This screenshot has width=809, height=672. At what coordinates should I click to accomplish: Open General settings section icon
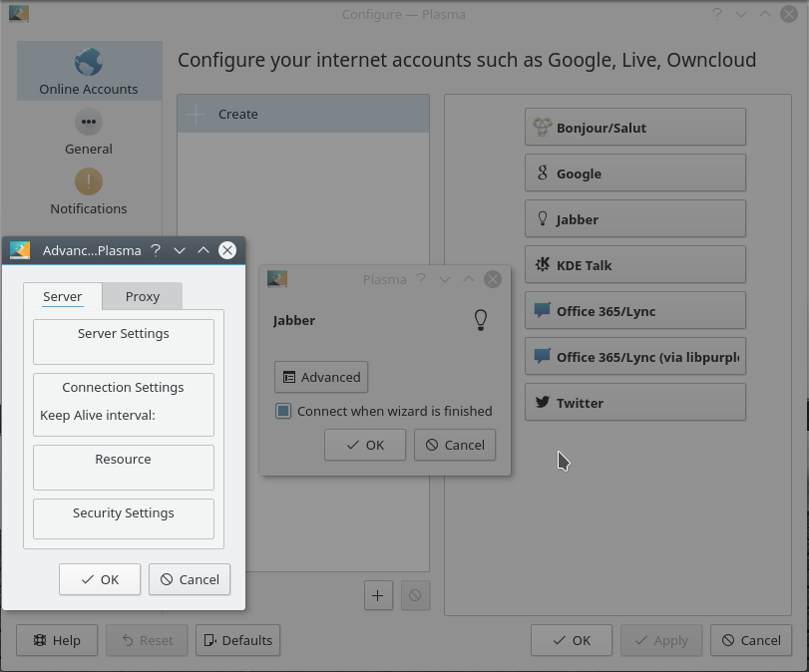(x=89, y=123)
